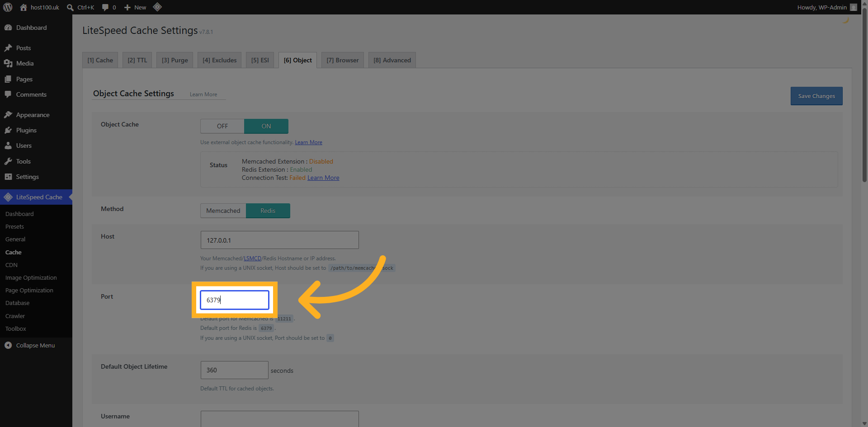Screen dimensions: 868x427
Task: Select Redis as the method
Action: [x=268, y=211]
